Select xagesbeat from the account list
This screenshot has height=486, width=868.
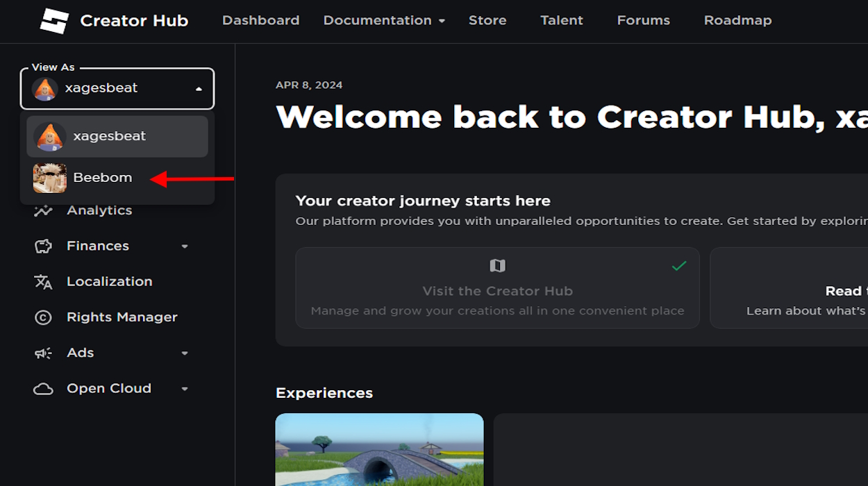pos(109,136)
